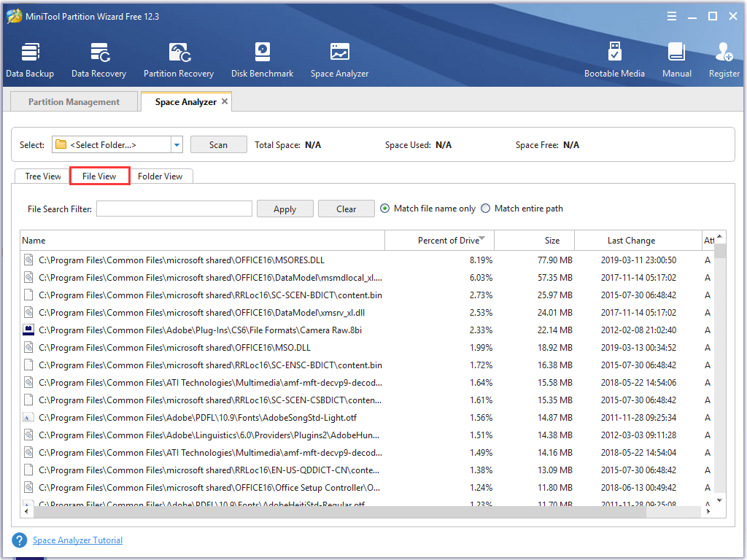Viewport: 747px width, 560px height.
Task: Select the SC-SCEN-CSBDICT content row
Action: click(367, 400)
